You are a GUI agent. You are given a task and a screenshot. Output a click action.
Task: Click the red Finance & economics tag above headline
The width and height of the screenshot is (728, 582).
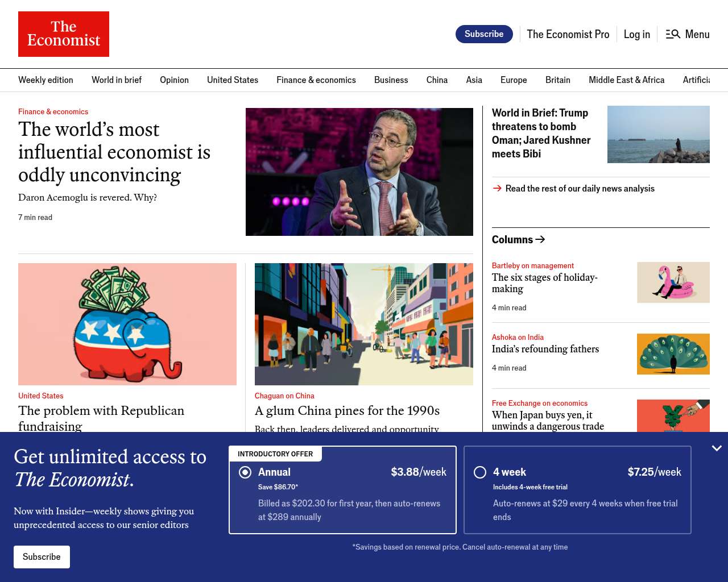(53, 111)
